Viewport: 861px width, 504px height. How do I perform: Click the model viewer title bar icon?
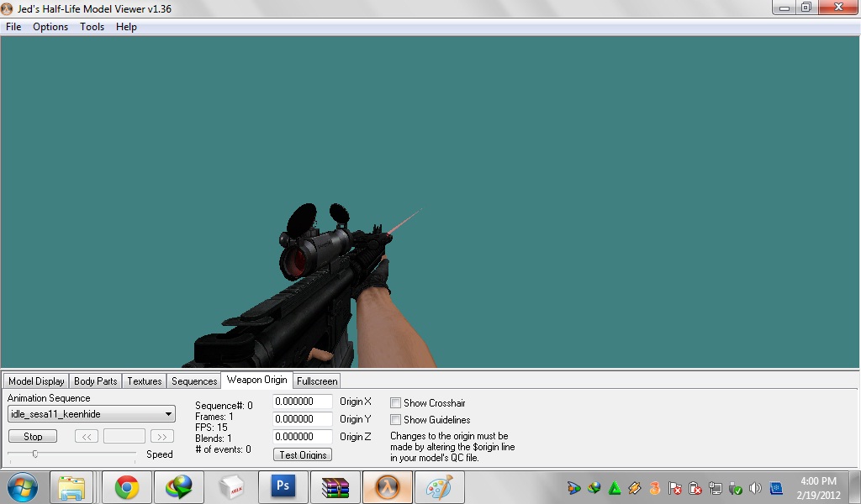pos(7,8)
